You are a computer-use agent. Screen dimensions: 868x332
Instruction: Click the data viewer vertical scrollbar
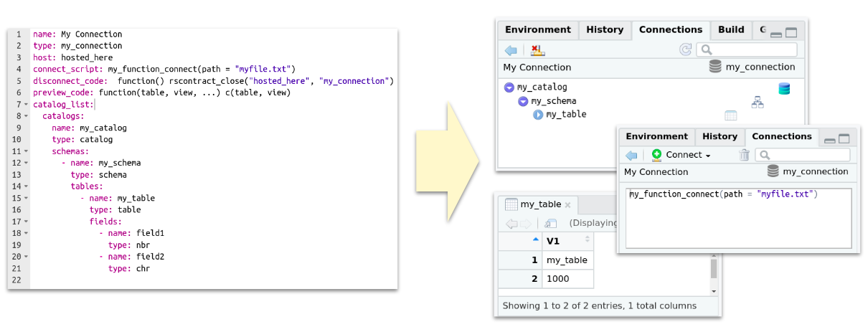(x=714, y=269)
